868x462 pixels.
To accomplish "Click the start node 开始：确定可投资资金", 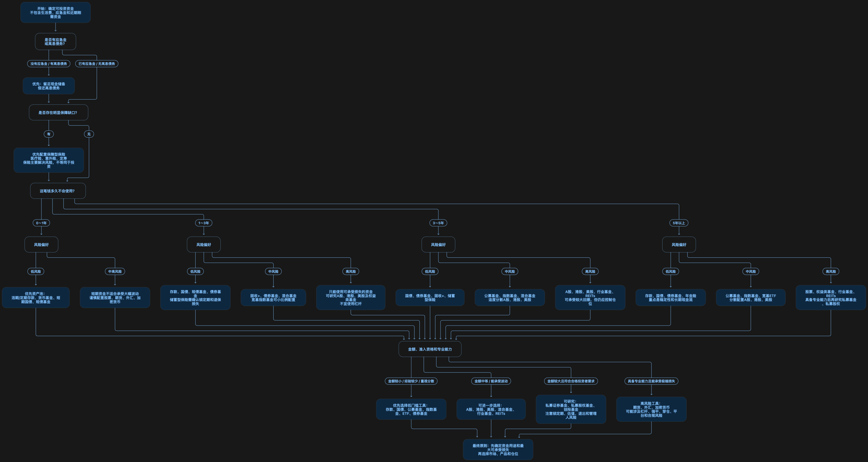I will pos(56,13).
